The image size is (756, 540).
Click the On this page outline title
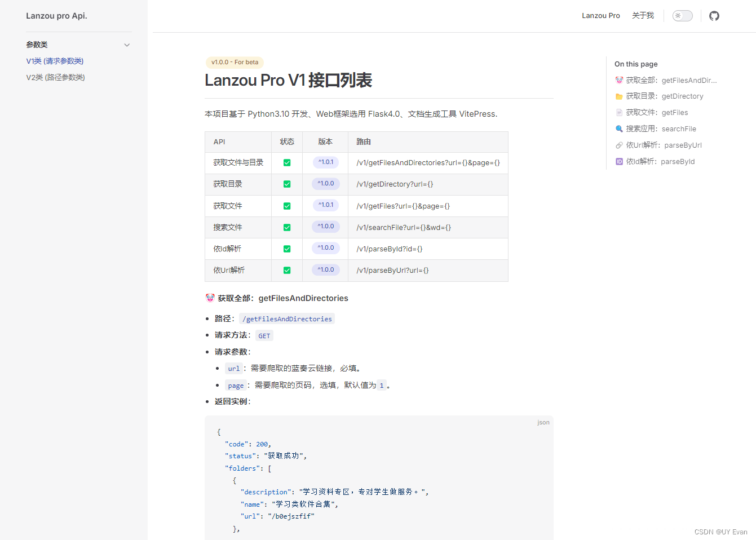[636, 64]
